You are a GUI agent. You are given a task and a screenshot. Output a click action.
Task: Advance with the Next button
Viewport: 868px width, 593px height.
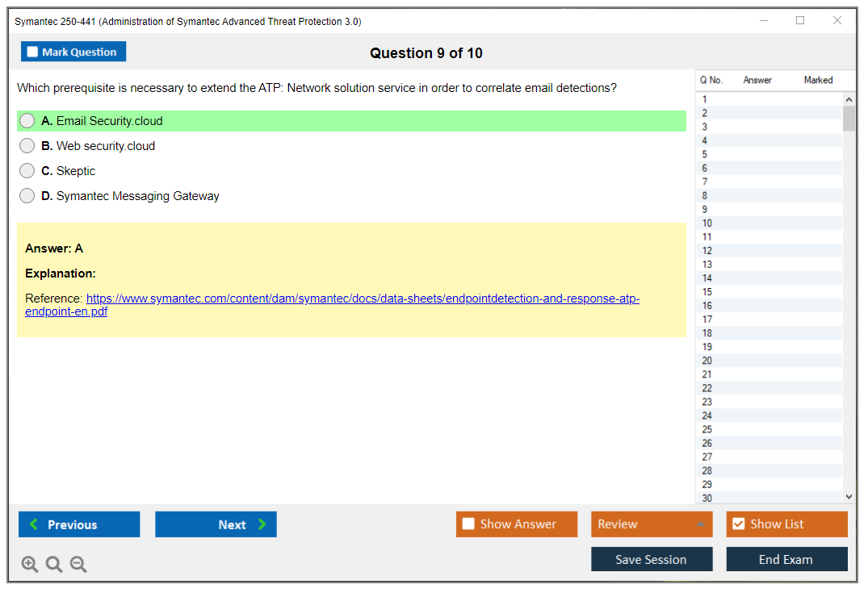coord(216,524)
